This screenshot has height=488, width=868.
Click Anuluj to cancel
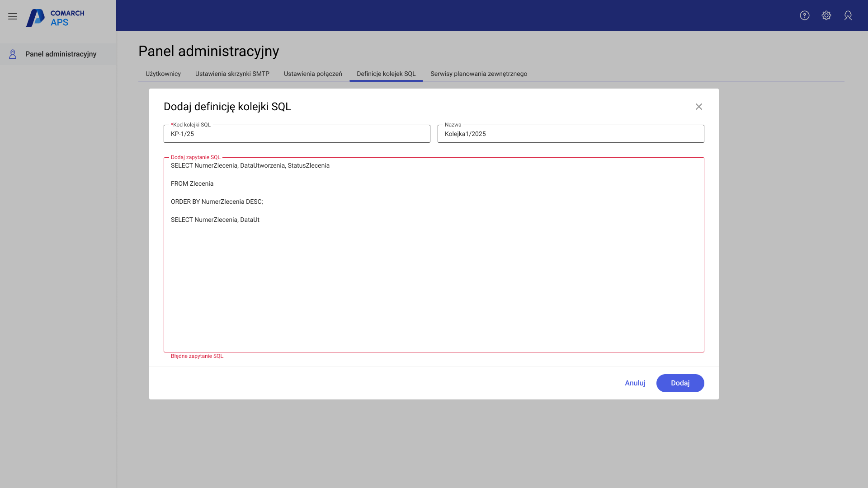point(635,383)
